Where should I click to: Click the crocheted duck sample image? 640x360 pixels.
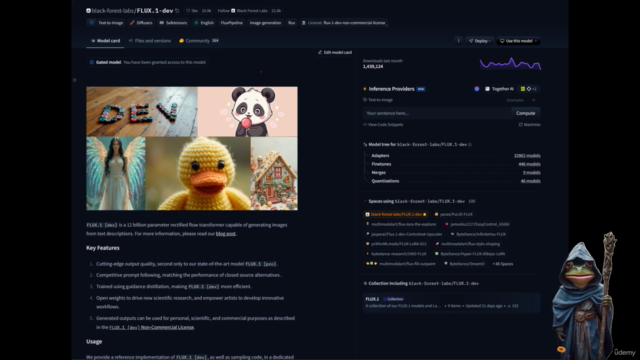pos(198,173)
